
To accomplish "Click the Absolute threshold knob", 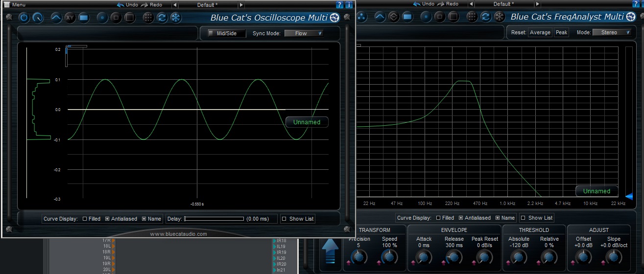I will 518,256.
